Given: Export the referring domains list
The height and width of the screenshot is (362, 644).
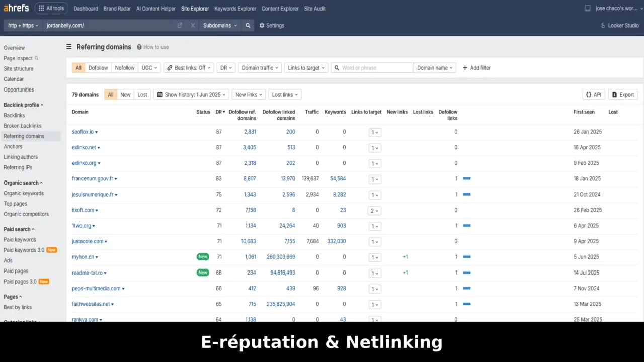Looking at the screenshot, I should (623, 94).
